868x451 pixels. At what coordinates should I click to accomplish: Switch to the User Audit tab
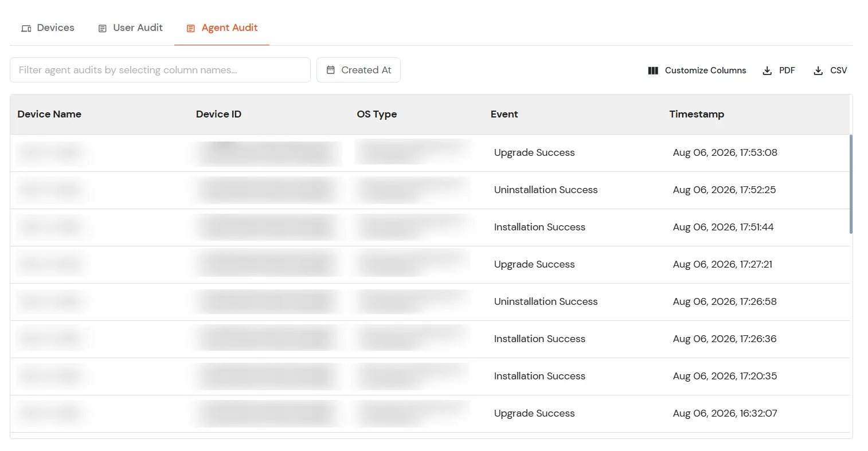130,28
